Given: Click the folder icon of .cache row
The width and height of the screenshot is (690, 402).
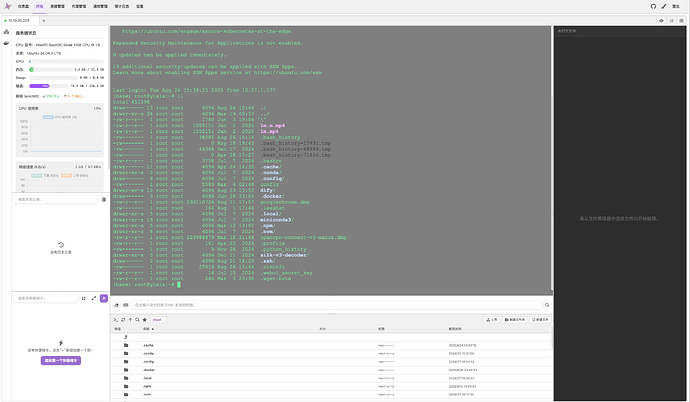Looking at the screenshot, I should (126, 345).
